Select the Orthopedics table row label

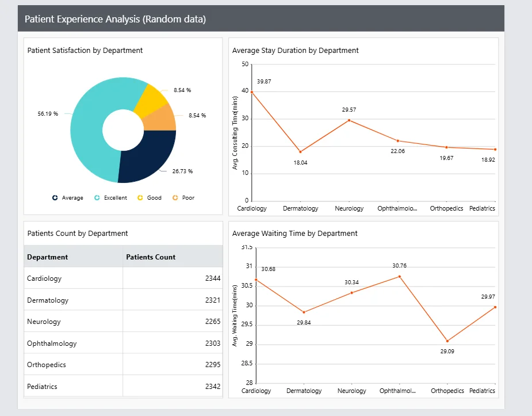pyautogui.click(x=47, y=364)
